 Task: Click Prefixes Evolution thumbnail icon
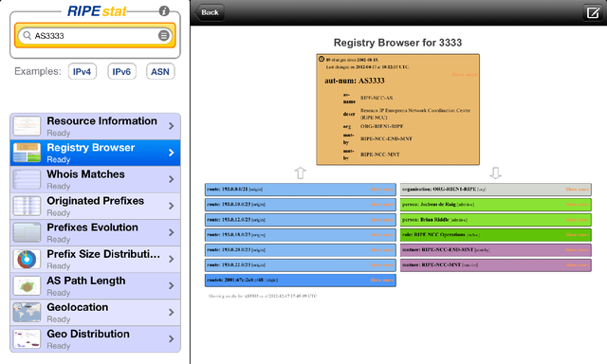[27, 232]
